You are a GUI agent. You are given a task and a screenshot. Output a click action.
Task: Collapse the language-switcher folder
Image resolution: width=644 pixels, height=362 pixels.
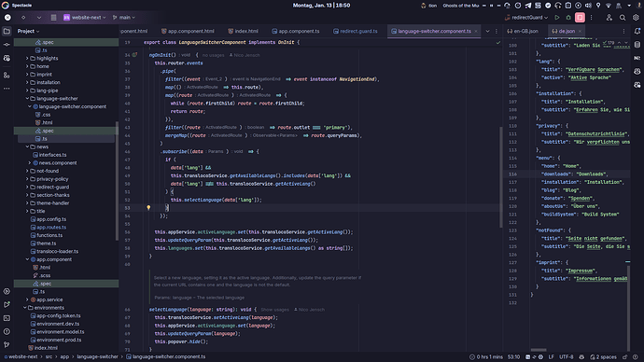27,99
